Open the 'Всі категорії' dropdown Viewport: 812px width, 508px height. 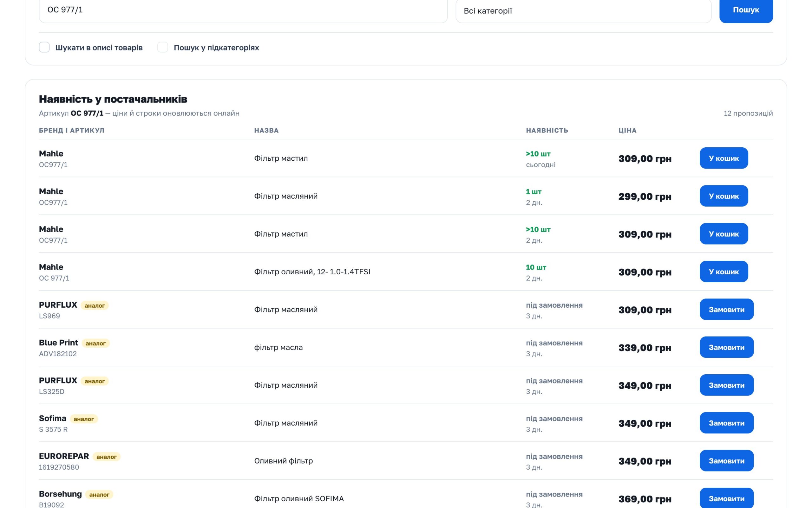coord(583,11)
